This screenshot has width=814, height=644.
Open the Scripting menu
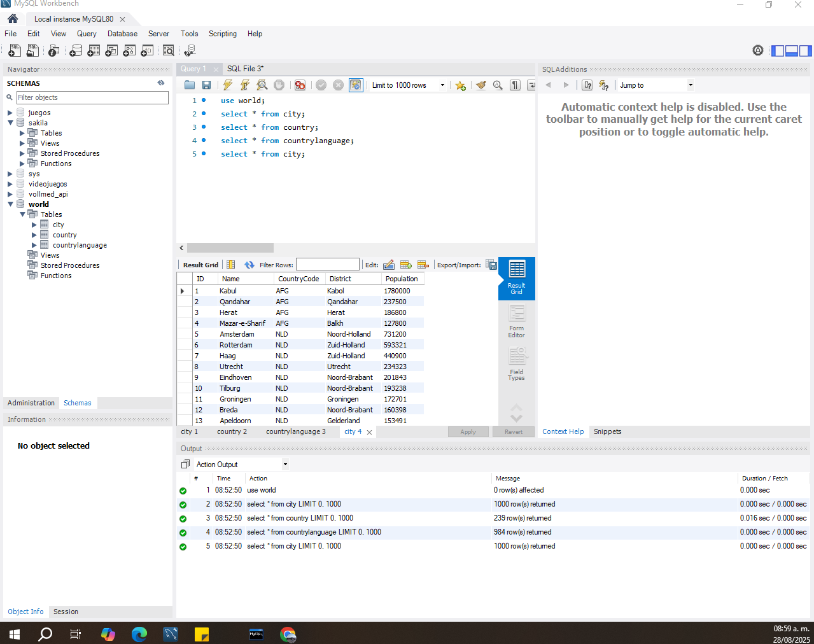pyautogui.click(x=223, y=34)
